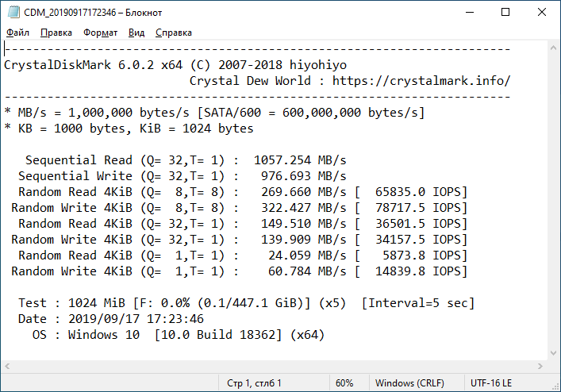The width and height of the screenshot is (561, 392).
Task: Maximize the Notepad window
Action: (x=505, y=12)
